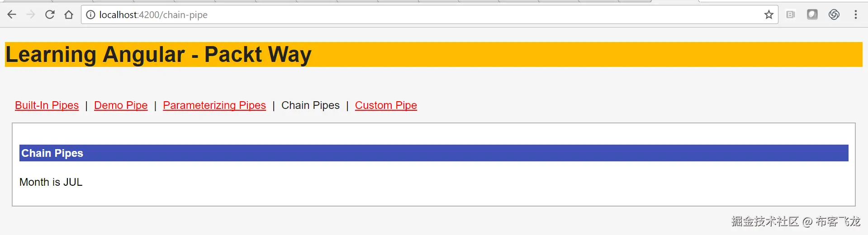Click the grey 'B' extension icon
Image resolution: width=868 pixels, height=235 pixels.
(791, 15)
